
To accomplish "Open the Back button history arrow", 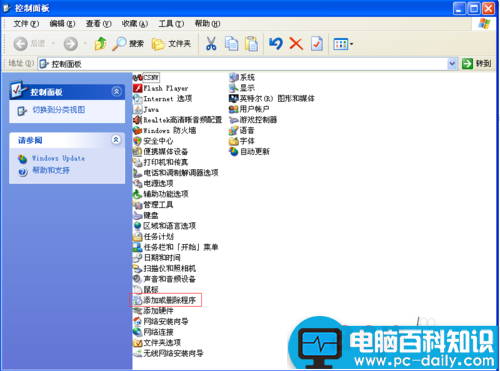I will [53, 44].
